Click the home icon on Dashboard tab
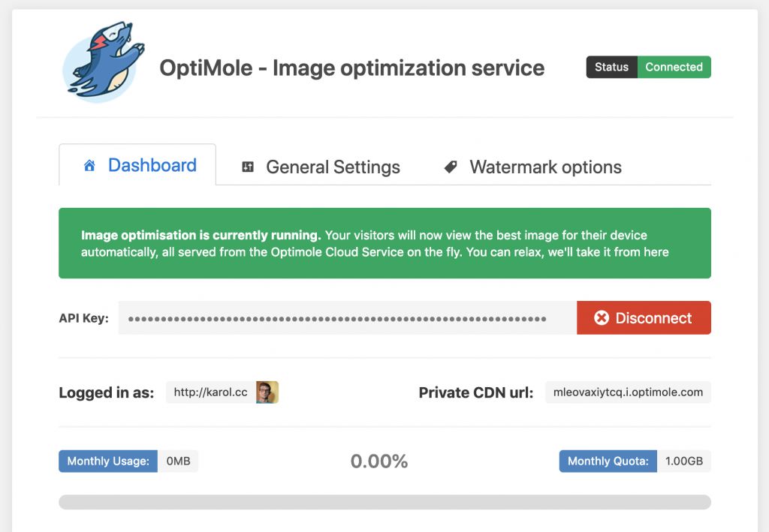 pyautogui.click(x=89, y=166)
